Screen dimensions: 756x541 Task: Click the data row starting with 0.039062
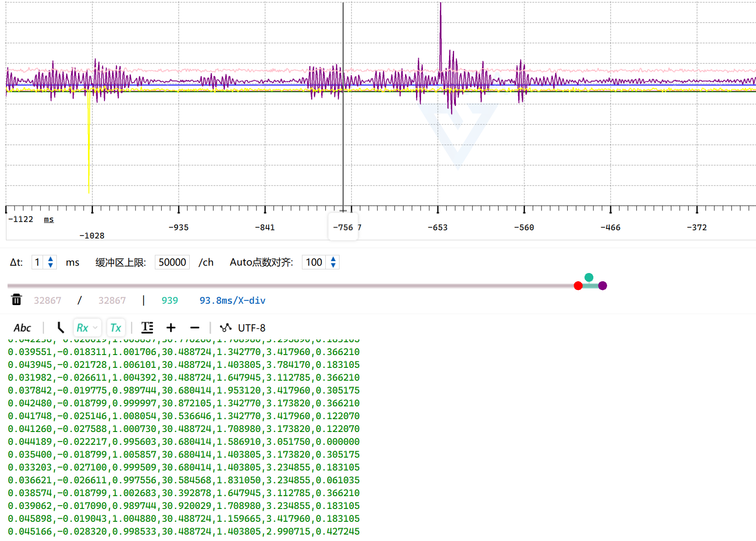pyautogui.click(x=184, y=506)
